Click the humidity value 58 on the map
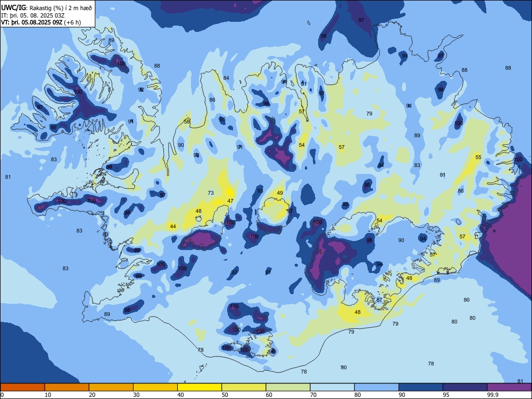The width and height of the screenshot is (532, 399). coord(187,121)
